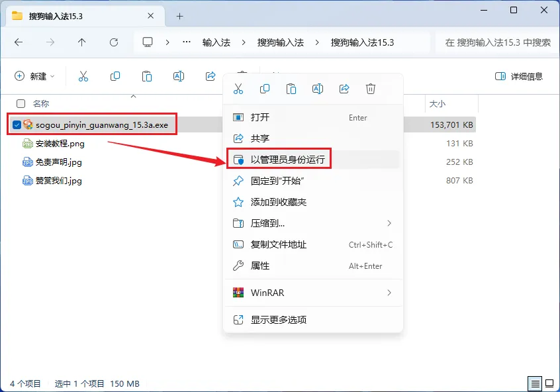Refresh the current folder
Image resolution: width=560 pixels, height=392 pixels.
[114, 42]
